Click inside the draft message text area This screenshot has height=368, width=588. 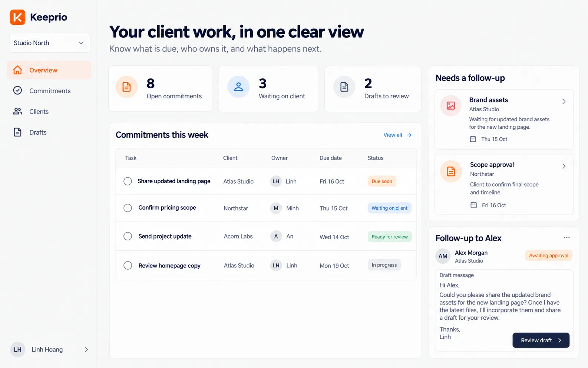pyautogui.click(x=504, y=310)
